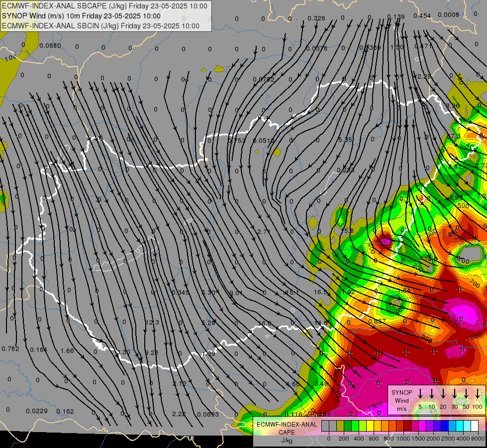Click the 2000 tick label on legend
Screen dimensions: 487x448
(x=433, y=439)
